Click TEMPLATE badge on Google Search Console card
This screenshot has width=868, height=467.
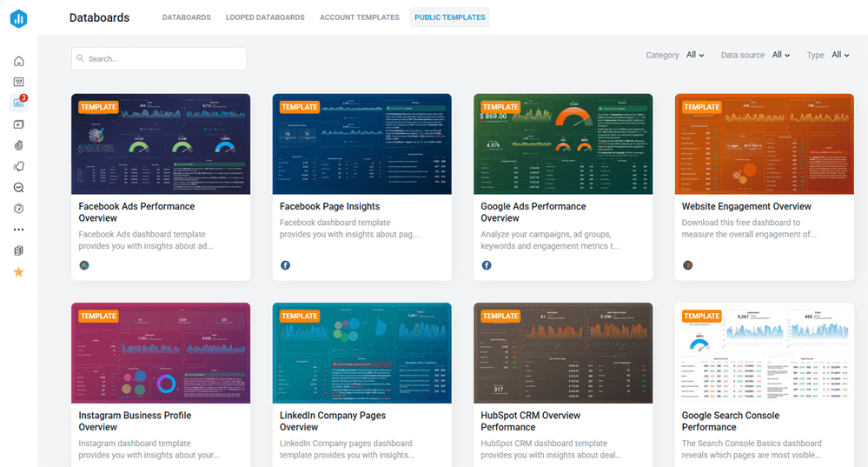701,316
